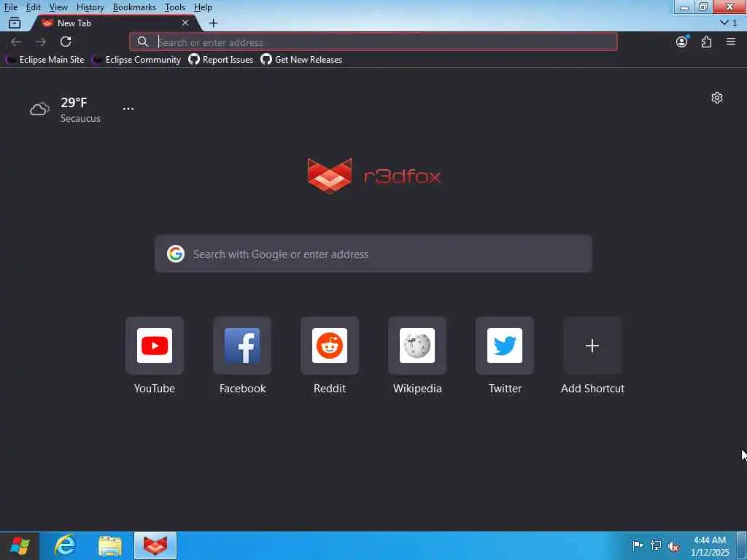Open a new tab with plus button
This screenshot has width=747, height=560.
214,23
